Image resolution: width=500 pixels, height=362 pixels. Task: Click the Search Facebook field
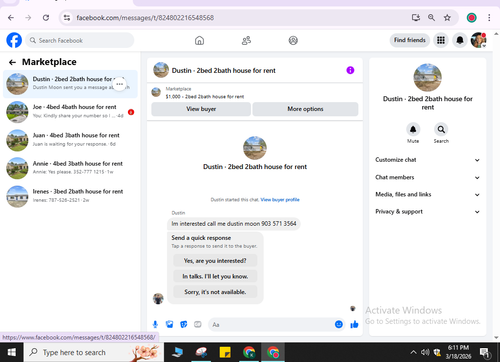click(80, 40)
